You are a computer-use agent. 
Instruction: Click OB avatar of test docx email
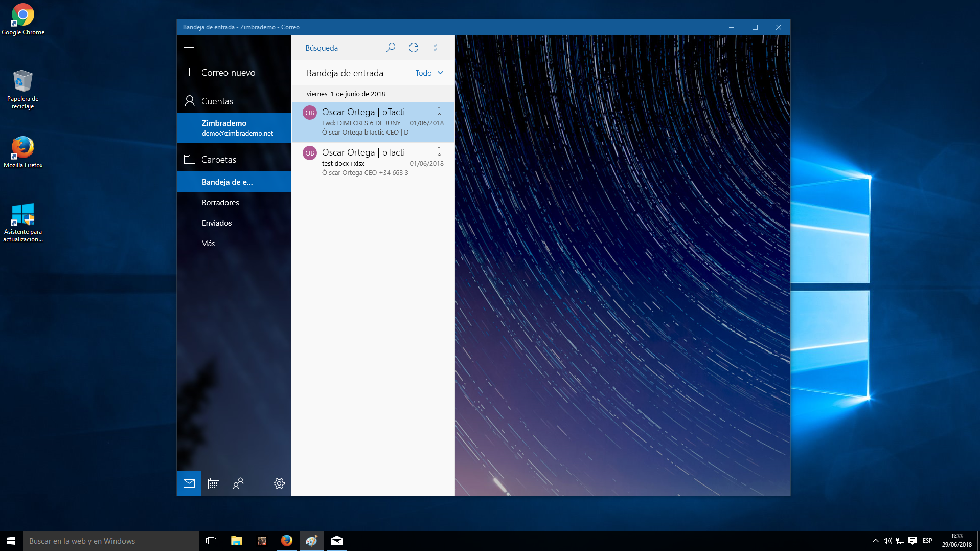pyautogui.click(x=310, y=153)
